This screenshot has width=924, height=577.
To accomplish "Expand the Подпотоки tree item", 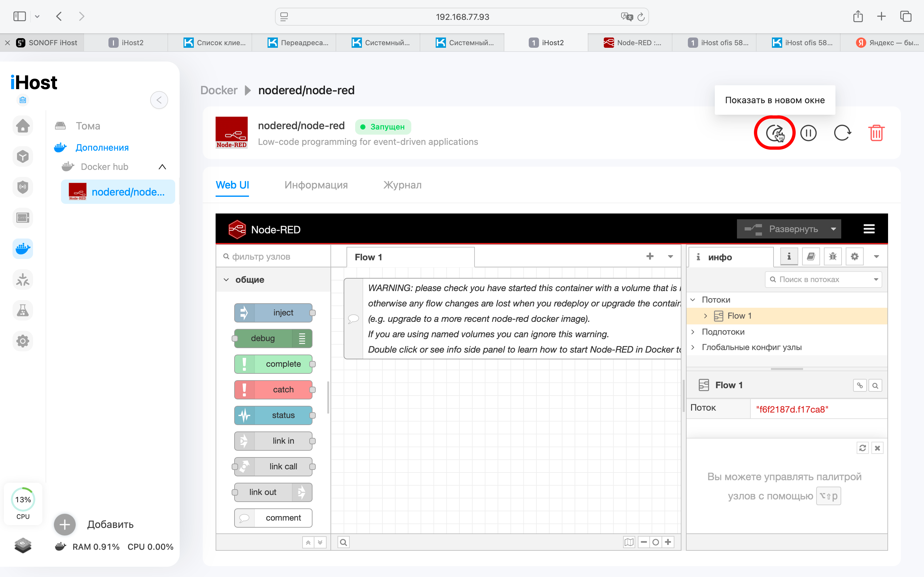I will coord(693,332).
